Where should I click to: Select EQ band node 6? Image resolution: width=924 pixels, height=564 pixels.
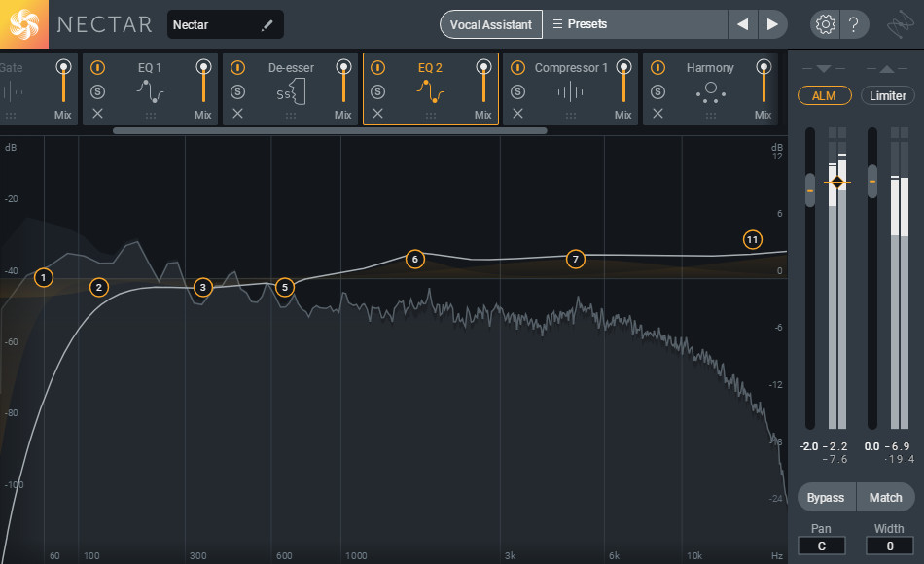[415, 260]
